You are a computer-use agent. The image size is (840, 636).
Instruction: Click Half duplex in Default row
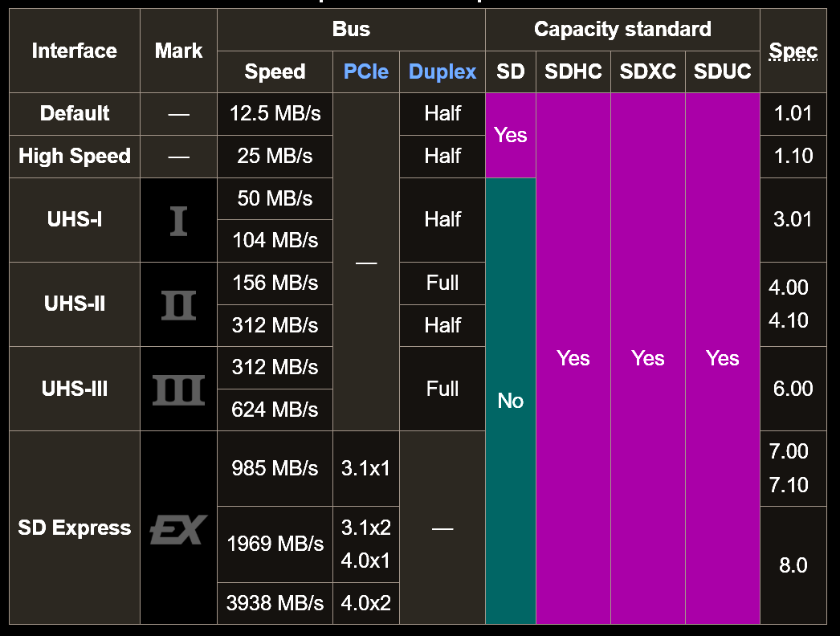click(x=442, y=113)
